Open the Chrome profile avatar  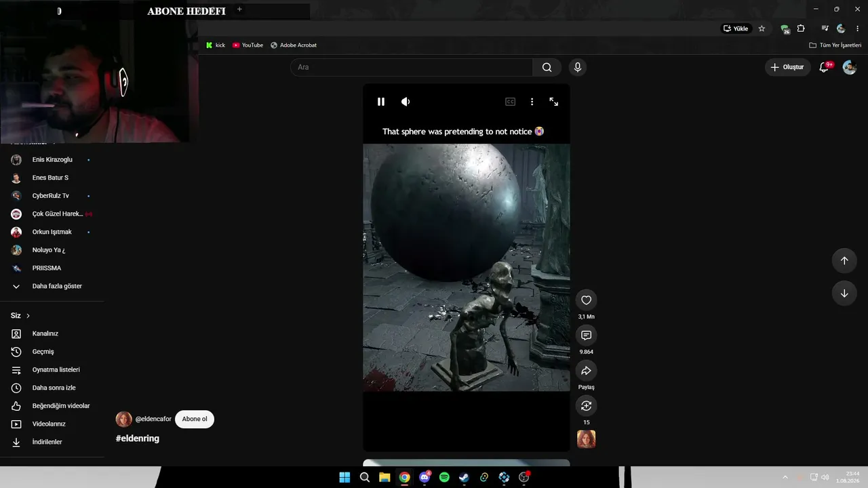coord(841,28)
